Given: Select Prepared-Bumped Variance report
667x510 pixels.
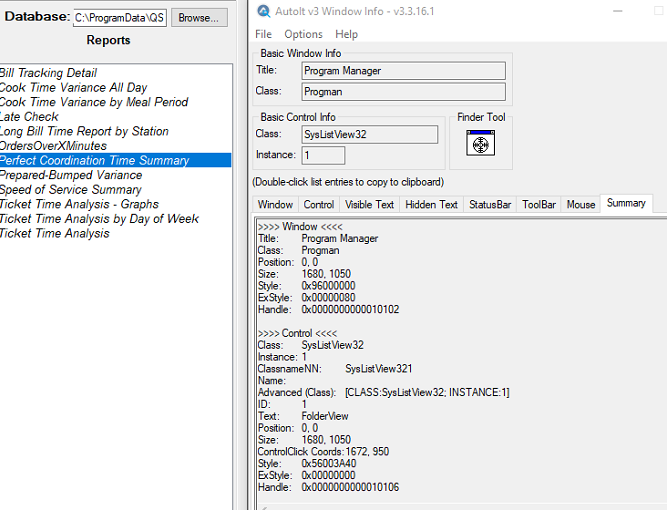Looking at the screenshot, I should click(x=116, y=175).
